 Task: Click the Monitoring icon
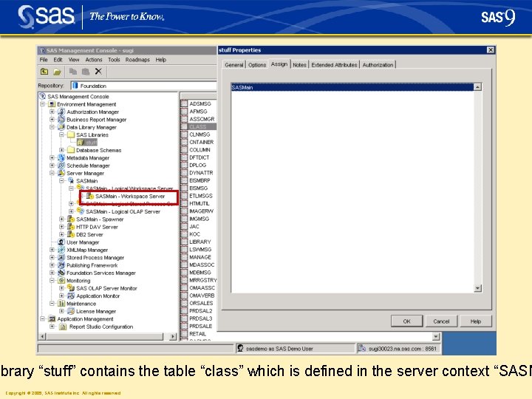click(61, 281)
